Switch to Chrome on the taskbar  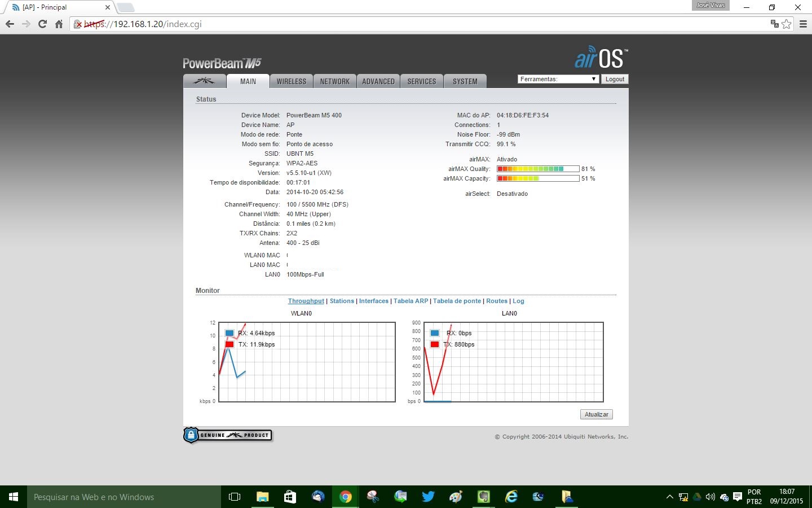[346, 497]
